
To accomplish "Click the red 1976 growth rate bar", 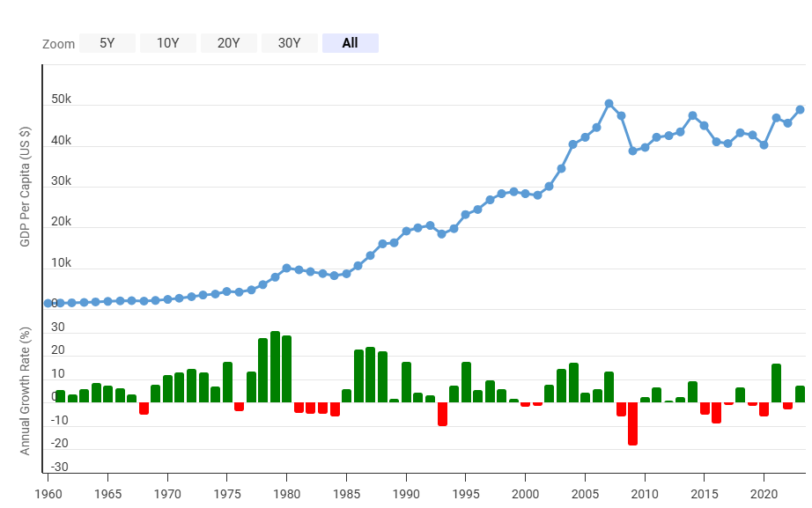I will click(x=239, y=407).
